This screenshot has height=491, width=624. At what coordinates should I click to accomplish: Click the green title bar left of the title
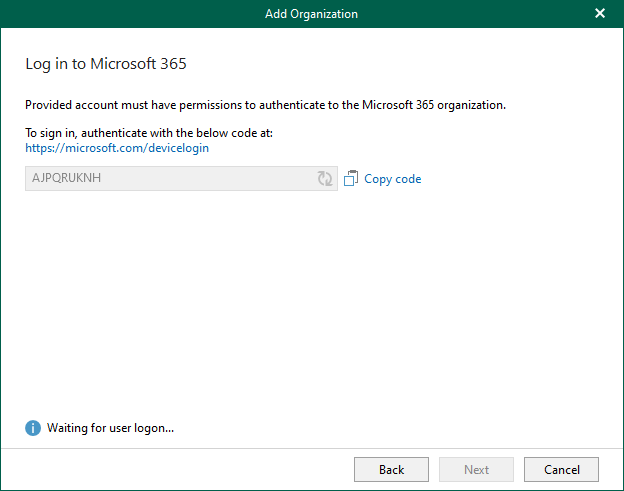pyautogui.click(x=120, y=13)
